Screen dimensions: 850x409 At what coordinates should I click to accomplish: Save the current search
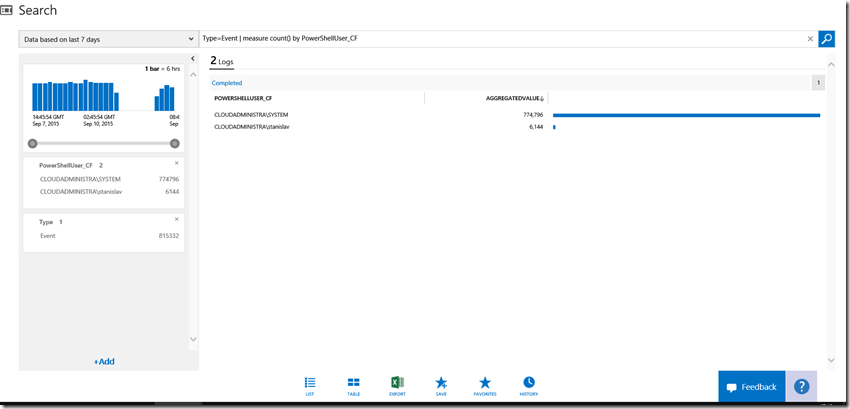(441, 386)
